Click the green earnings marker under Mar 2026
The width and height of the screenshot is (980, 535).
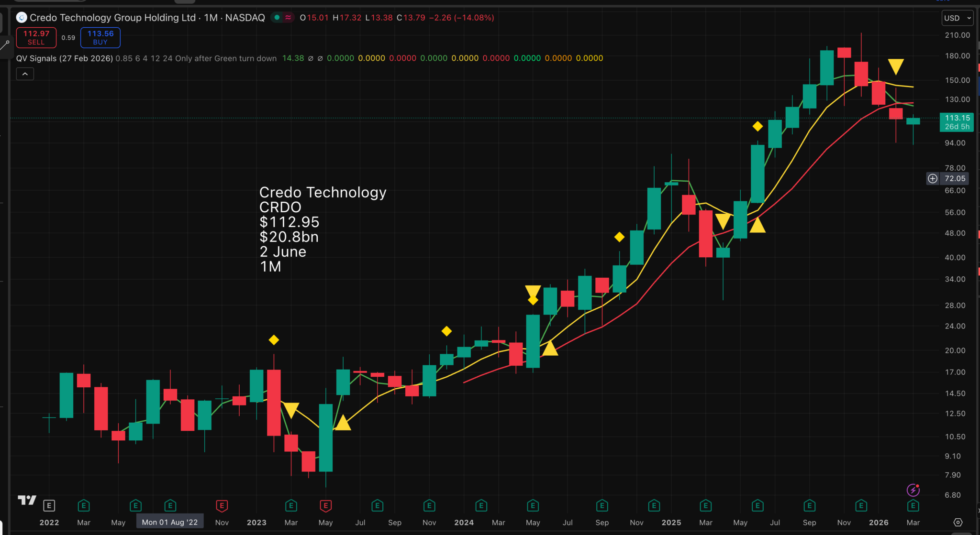(913, 505)
